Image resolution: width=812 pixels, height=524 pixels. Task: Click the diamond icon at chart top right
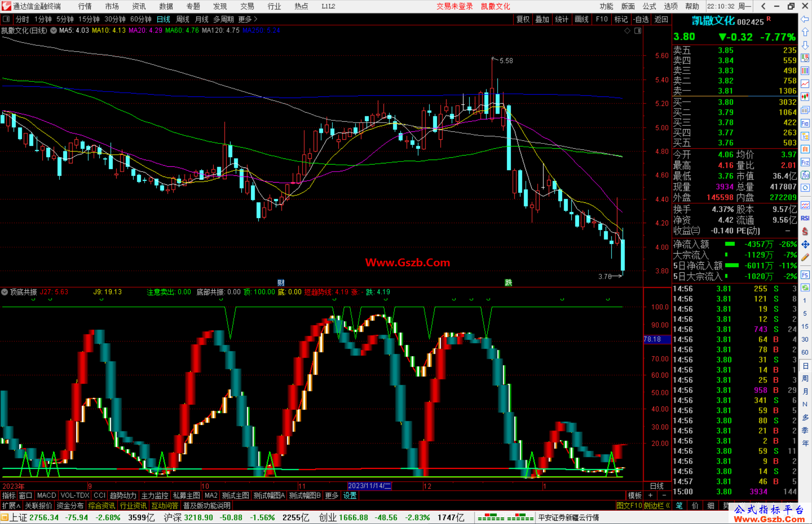click(x=627, y=31)
